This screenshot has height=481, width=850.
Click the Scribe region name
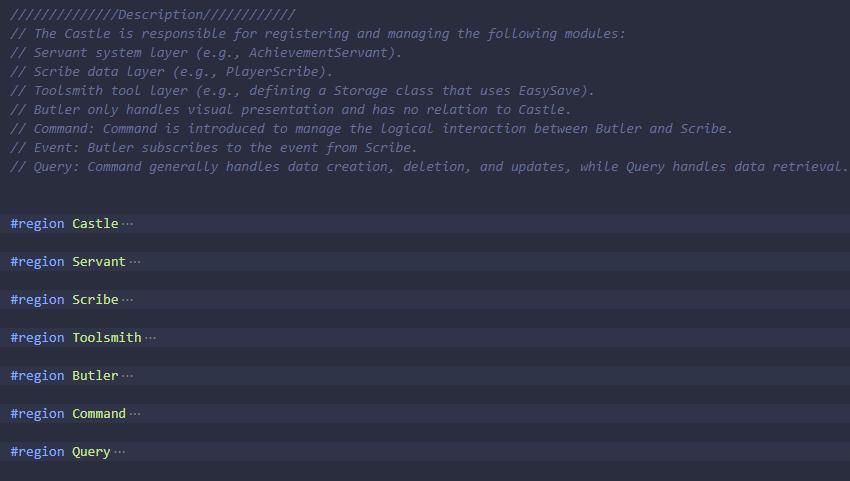tap(95, 300)
